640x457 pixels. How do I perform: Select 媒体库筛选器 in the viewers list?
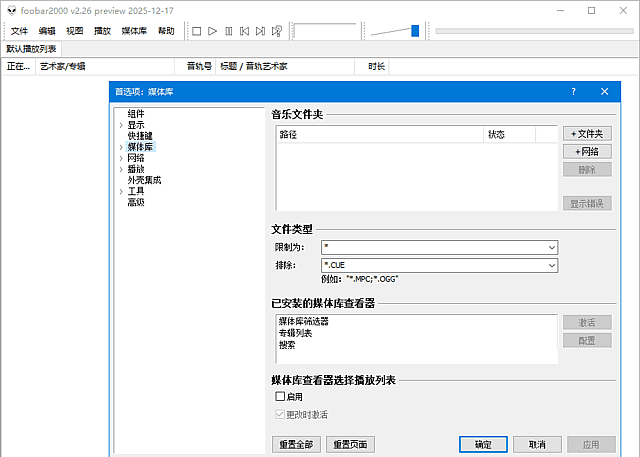click(x=304, y=322)
